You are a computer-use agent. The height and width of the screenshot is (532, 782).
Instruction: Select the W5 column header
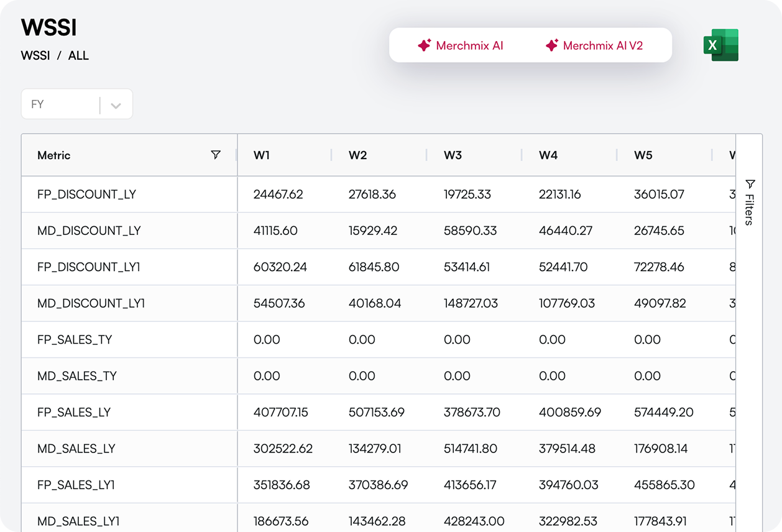click(643, 155)
